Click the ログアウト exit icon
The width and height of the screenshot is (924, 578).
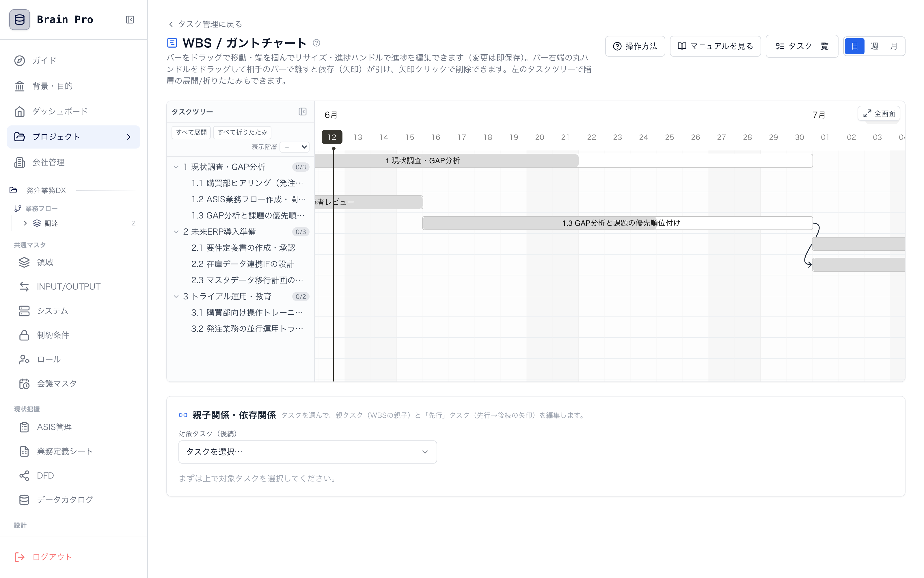(x=19, y=557)
